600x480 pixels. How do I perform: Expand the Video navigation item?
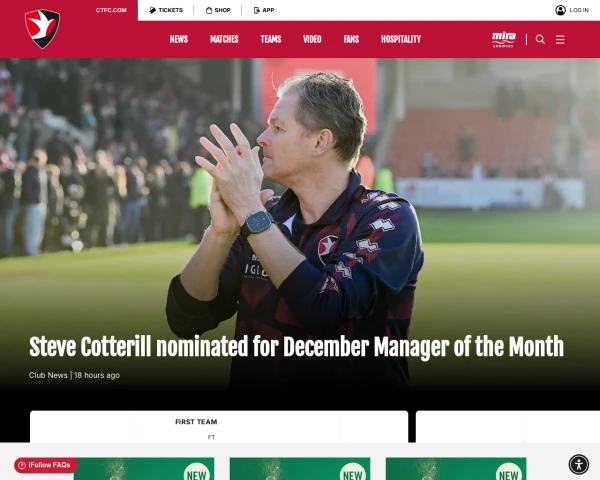312,39
